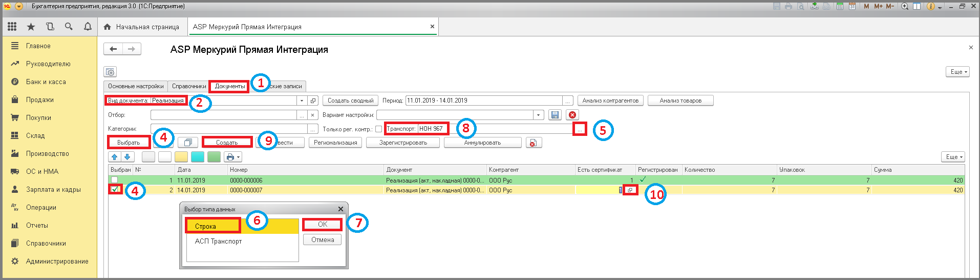The height and width of the screenshot is (280, 980).
Task: Open notifications bell icon
Action: [x=88, y=27]
